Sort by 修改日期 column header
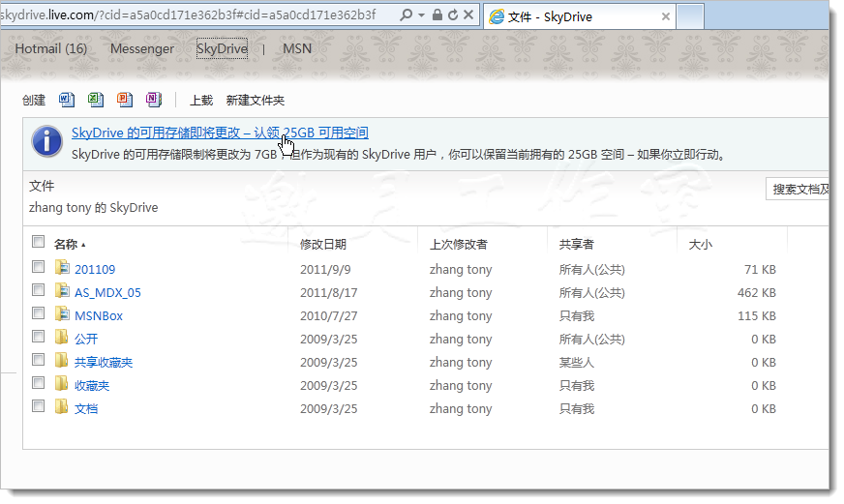 [x=323, y=244]
